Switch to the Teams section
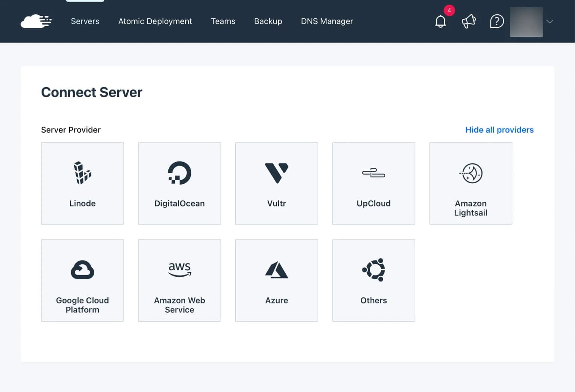The width and height of the screenshot is (575, 392). (x=223, y=21)
